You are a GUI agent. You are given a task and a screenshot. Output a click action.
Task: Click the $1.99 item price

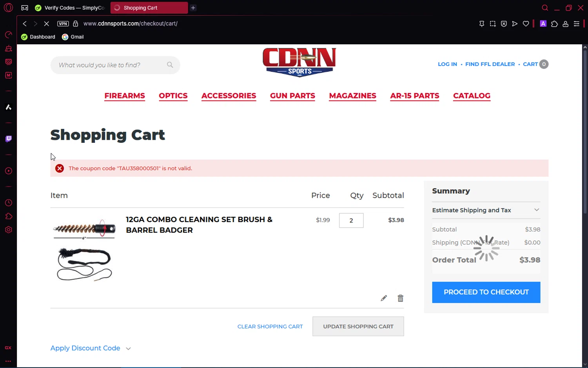(323, 220)
